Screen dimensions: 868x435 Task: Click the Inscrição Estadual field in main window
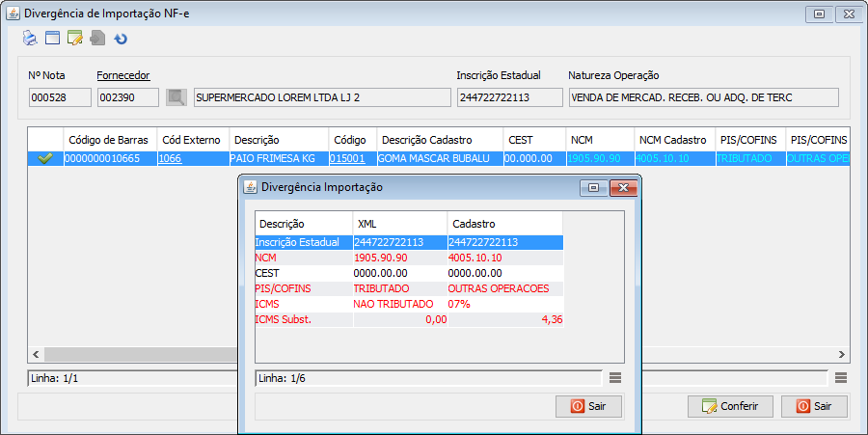pos(510,97)
